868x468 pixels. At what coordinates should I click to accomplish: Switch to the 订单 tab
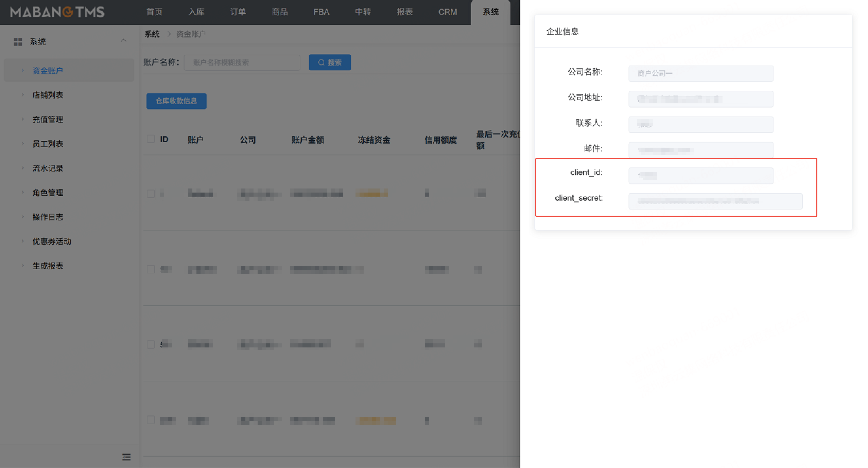238,12
